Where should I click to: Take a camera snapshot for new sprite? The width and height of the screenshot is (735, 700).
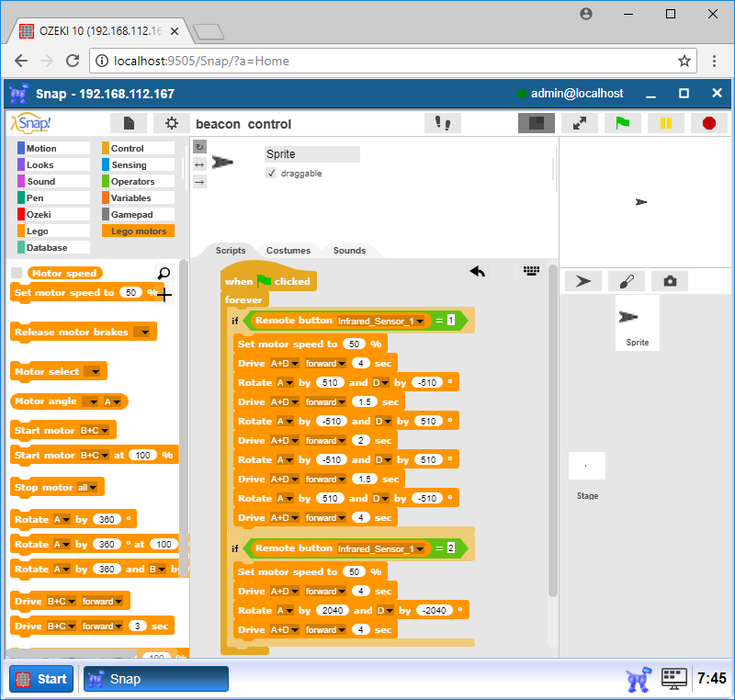[x=670, y=281]
